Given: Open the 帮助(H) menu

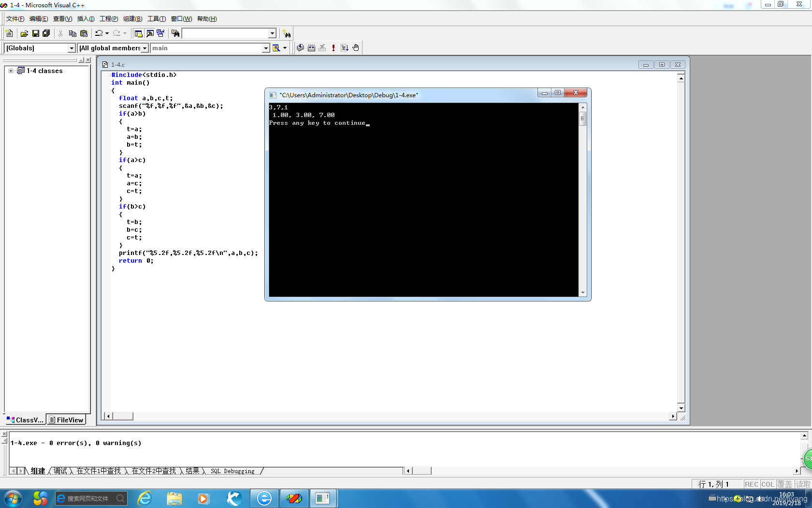Looking at the screenshot, I should [207, 19].
